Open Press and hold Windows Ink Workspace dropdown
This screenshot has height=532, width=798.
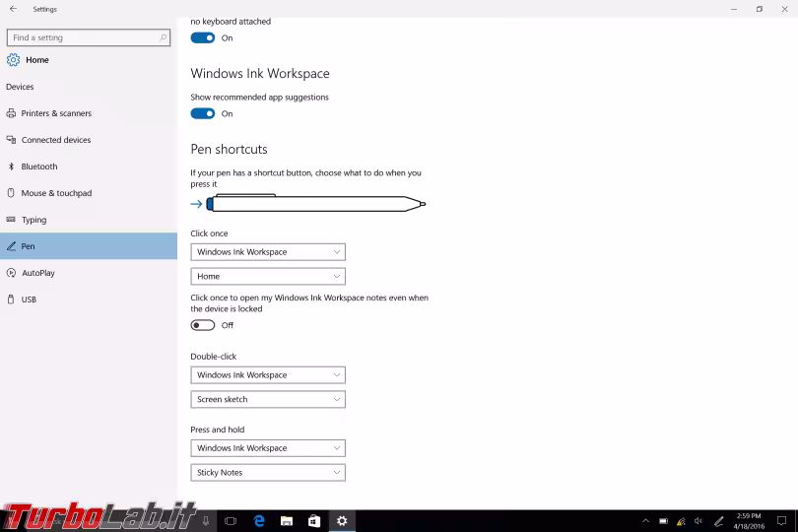pos(268,448)
